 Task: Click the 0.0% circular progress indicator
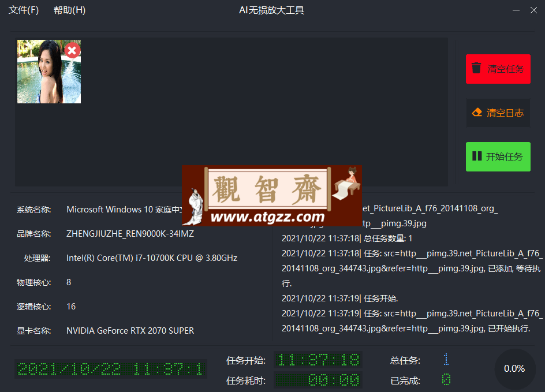tap(514, 369)
